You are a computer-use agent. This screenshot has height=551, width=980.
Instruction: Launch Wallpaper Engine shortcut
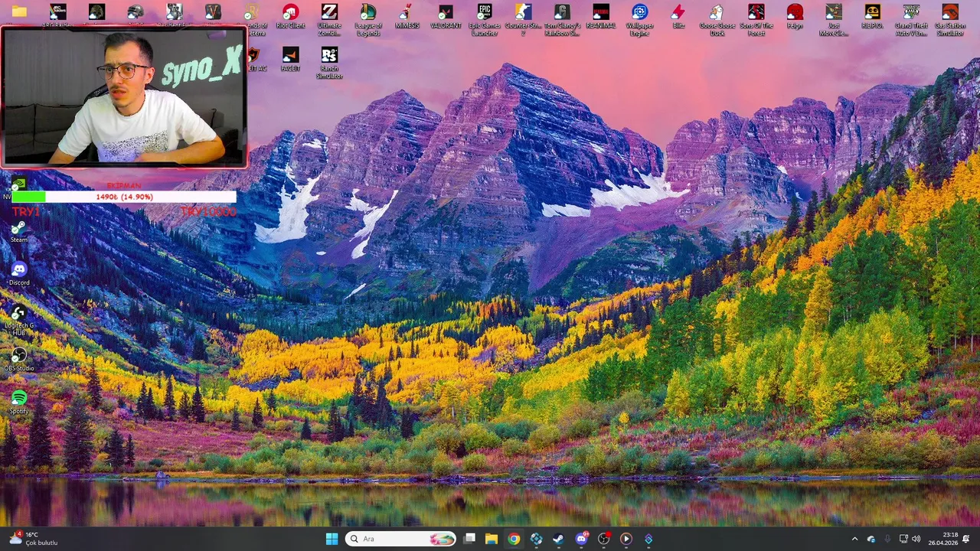639,20
